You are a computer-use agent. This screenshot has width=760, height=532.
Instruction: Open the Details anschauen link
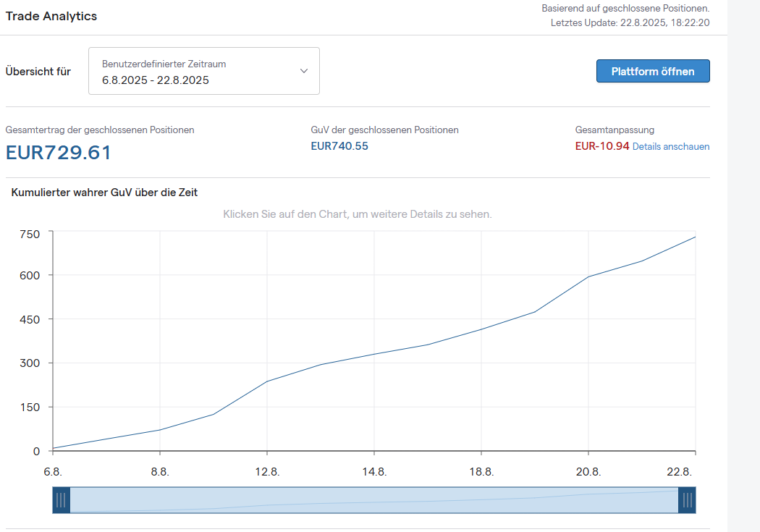pos(671,146)
